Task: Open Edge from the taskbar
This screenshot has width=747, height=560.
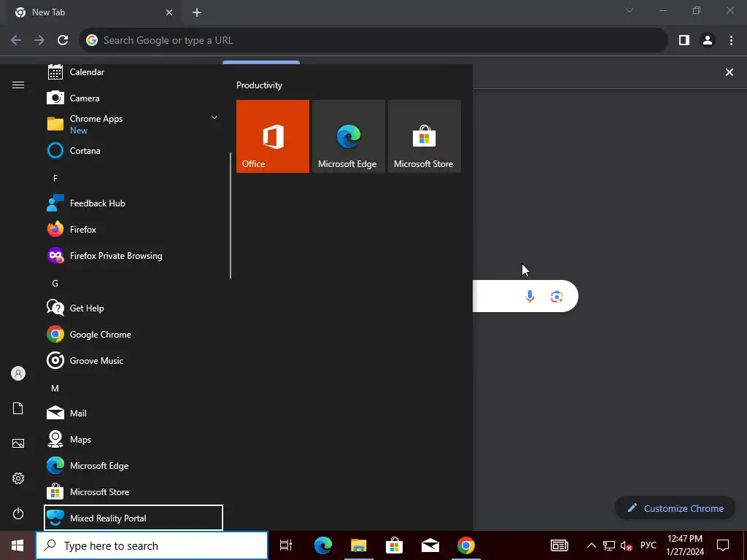Action: 323,545
